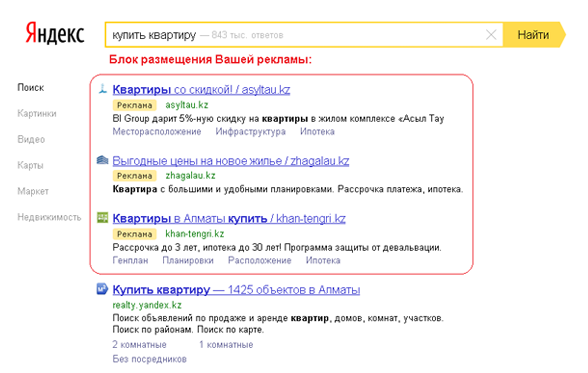Click the zhagalau.kz building favicon

[102, 160]
